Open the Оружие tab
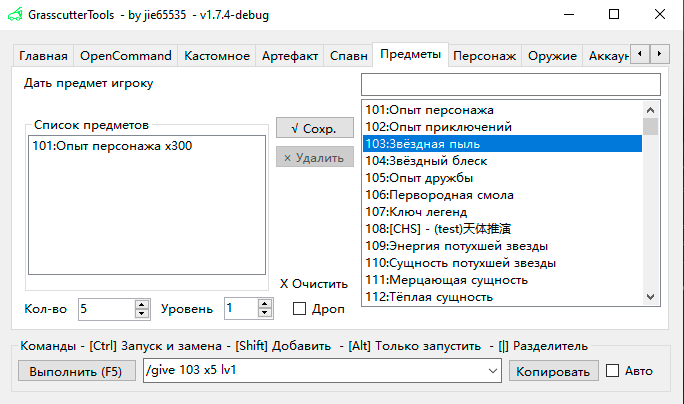The width and height of the screenshot is (684, 404). (x=553, y=56)
